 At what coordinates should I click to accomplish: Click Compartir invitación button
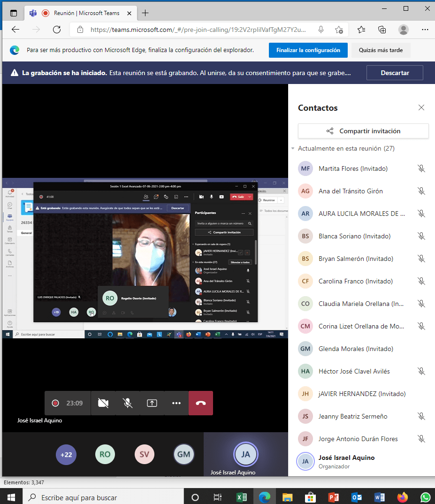click(363, 131)
